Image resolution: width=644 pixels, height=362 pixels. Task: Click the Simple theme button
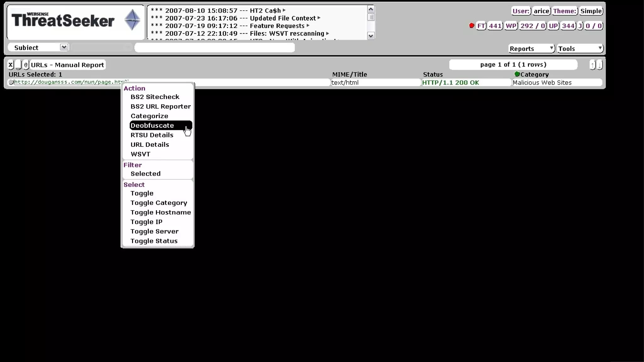tap(591, 11)
